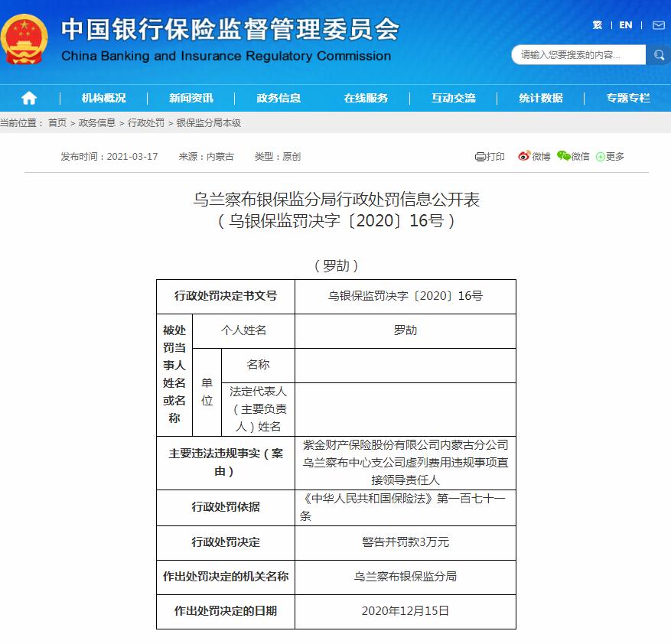Print the penalty disclosure page
671x644 pixels.
[x=489, y=155]
